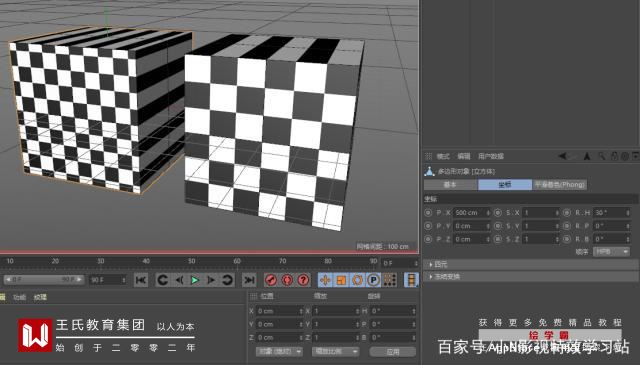Open the 用户数据 menu
Screen dimensions: 640x365
pos(491,156)
